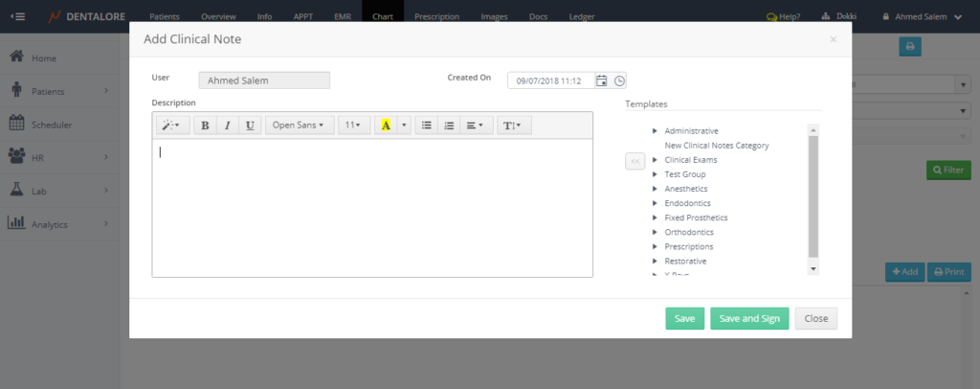Open the calendar date picker icon
Image resolution: width=980 pixels, height=389 pixels.
click(601, 81)
